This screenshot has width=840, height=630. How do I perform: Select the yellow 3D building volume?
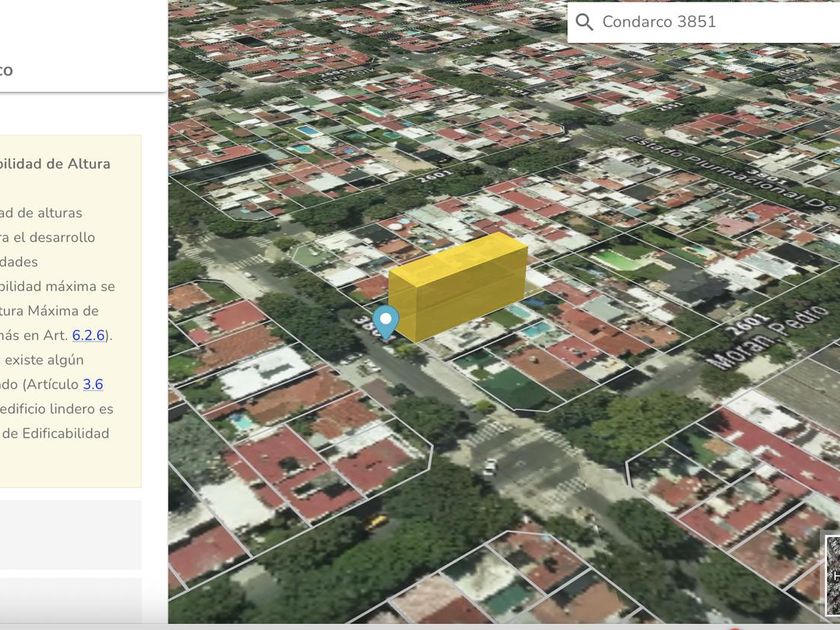point(458,283)
